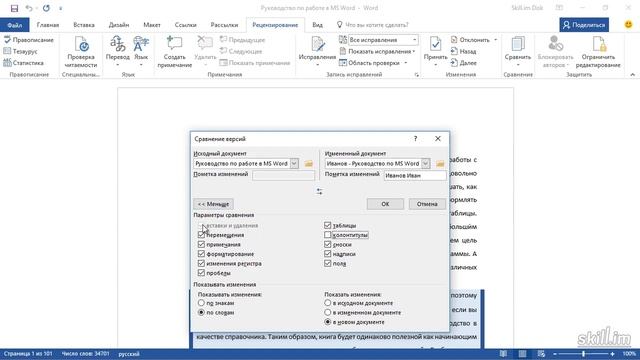Open the Тезаурус tool
640x360 pixels.
tap(20, 51)
